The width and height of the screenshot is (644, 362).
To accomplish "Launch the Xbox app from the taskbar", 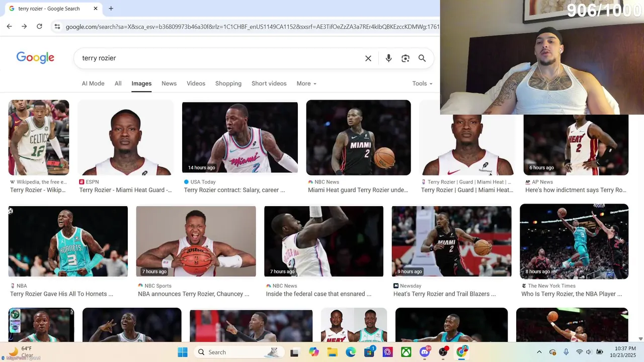I will click(x=406, y=352).
